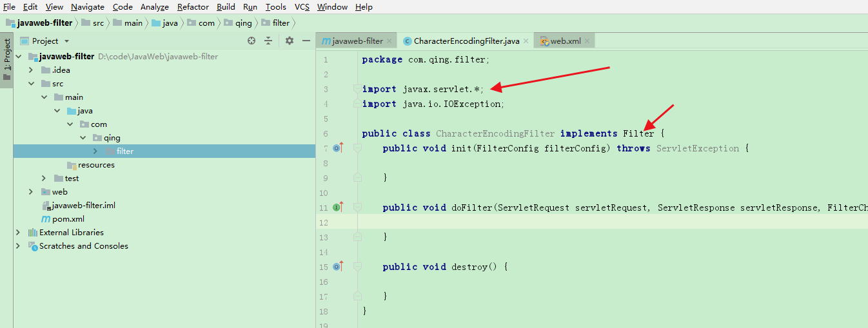Viewport: 868px width, 328px height.
Task: Open the Help menu
Action: coord(364,7)
